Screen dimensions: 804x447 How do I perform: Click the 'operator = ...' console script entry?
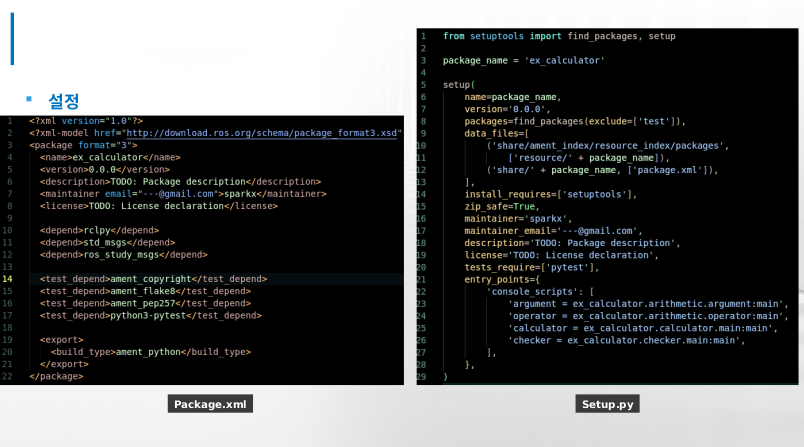648,316
